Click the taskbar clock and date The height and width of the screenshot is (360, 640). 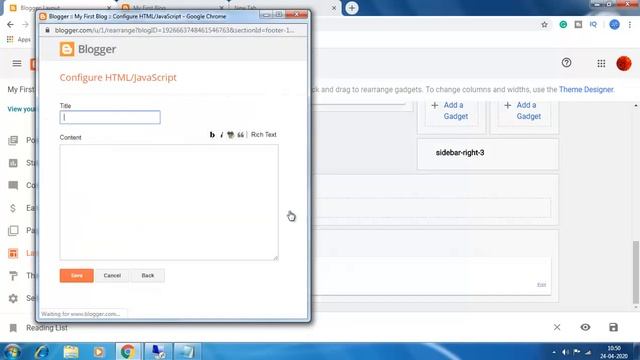pyautogui.click(x=614, y=352)
